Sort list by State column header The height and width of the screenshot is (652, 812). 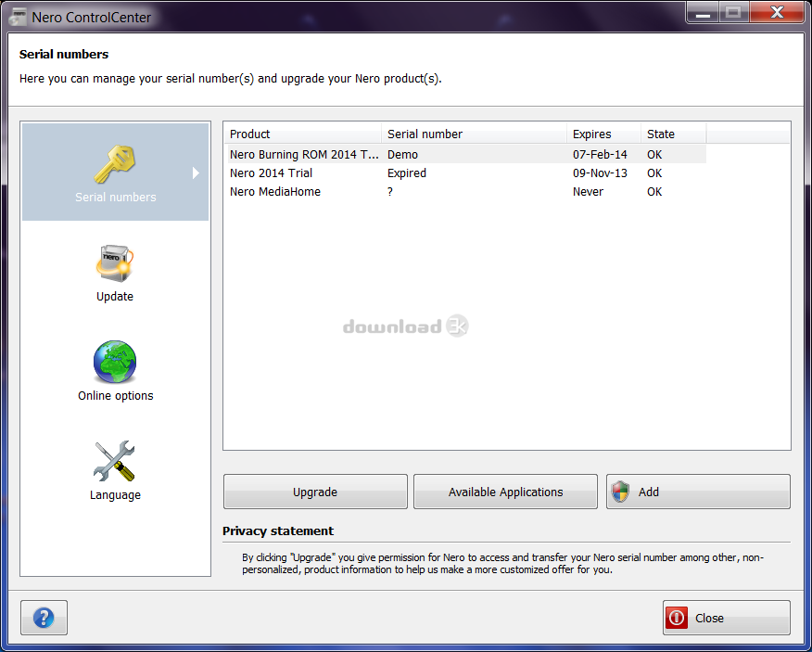(672, 134)
